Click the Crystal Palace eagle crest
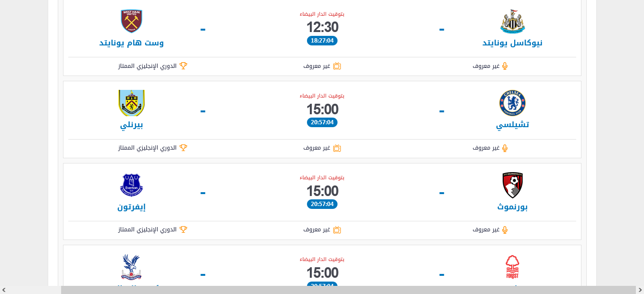This screenshot has width=644, height=294. coord(131,267)
